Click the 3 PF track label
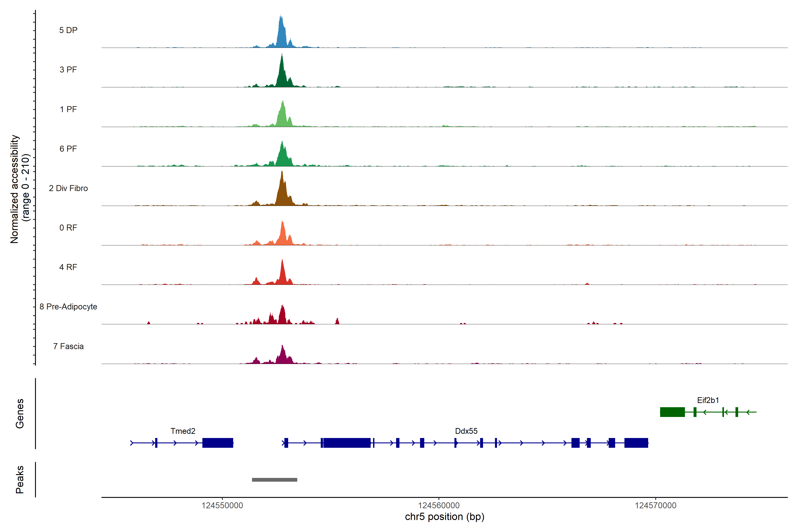 coord(68,70)
